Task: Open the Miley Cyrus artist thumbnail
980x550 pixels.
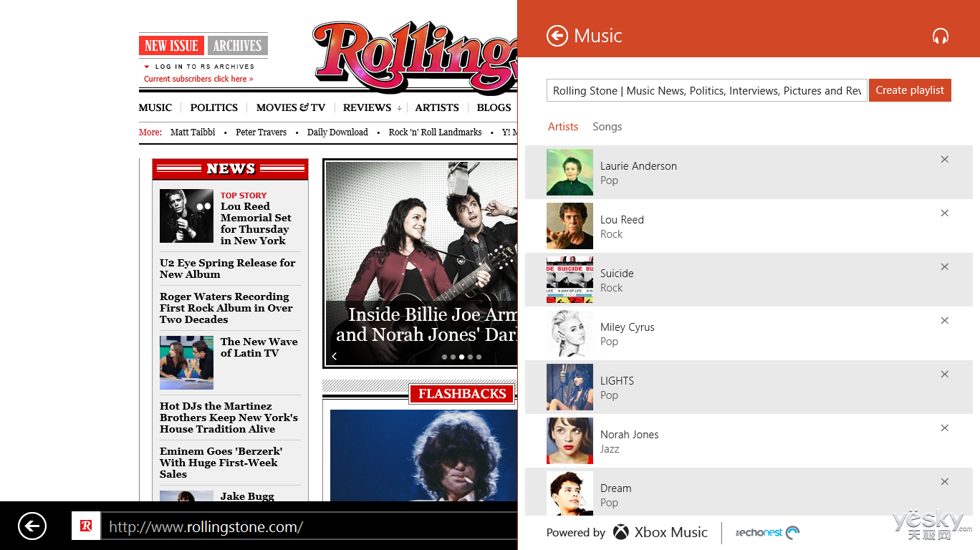Action: pyautogui.click(x=570, y=333)
